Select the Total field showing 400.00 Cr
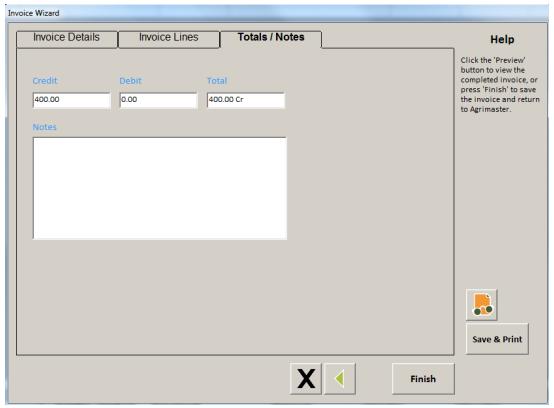The image size is (554, 408). (x=246, y=100)
